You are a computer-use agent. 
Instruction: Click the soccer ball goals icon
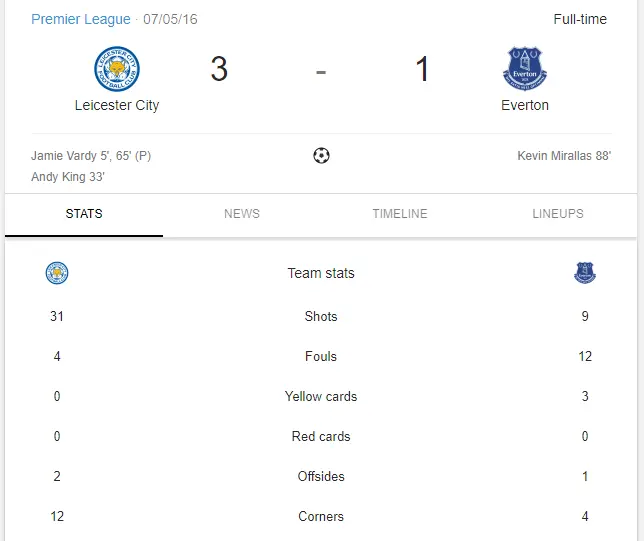(x=321, y=156)
